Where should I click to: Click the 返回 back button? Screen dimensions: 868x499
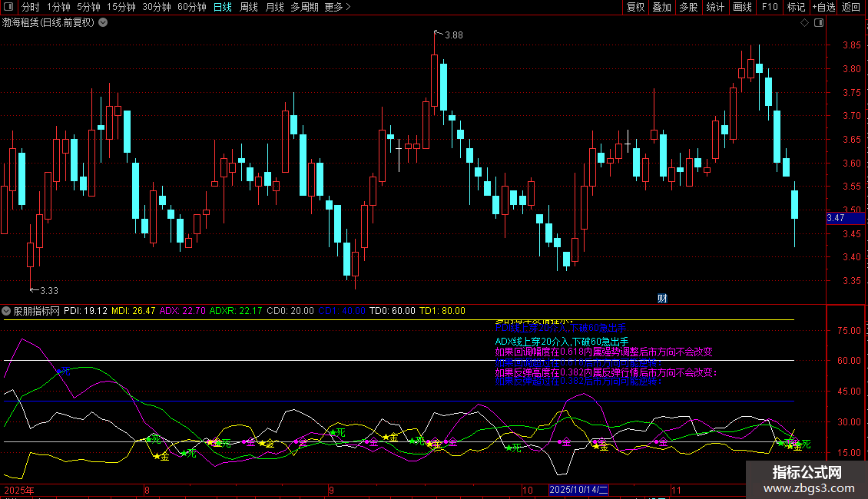coord(851,8)
